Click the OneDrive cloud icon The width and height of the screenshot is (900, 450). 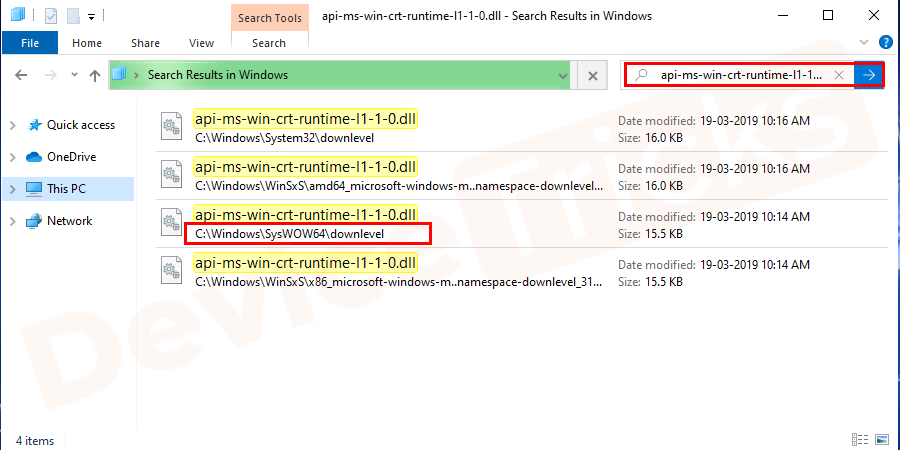[34, 157]
